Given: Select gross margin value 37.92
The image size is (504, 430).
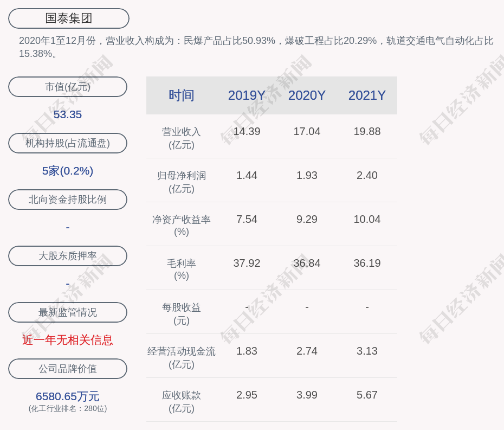Looking at the screenshot, I should 247,263.
